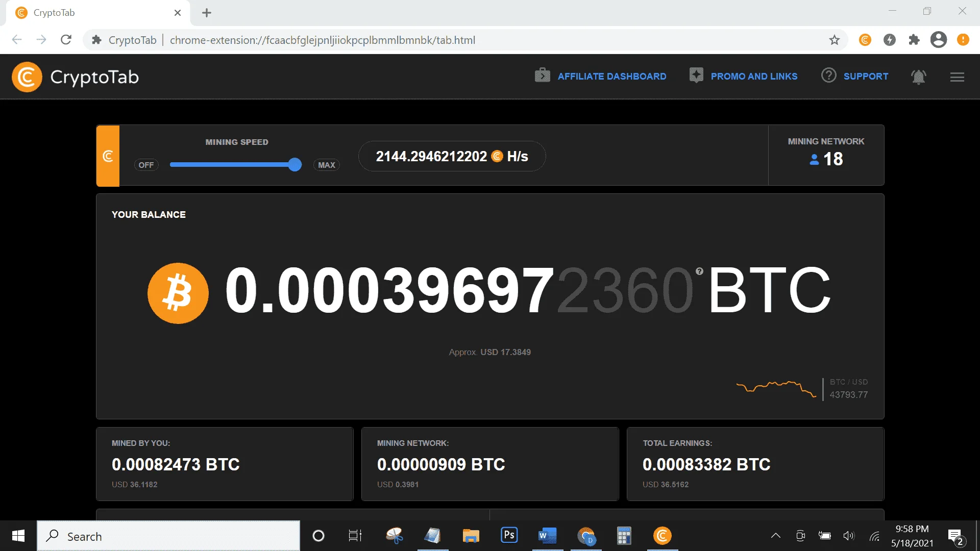Open the Affiliate Dashboard link
This screenshot has height=551, width=980.
point(600,76)
